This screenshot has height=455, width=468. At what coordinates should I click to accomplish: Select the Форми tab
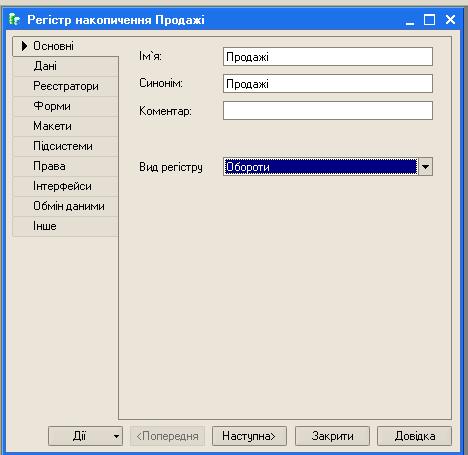pos(65,106)
